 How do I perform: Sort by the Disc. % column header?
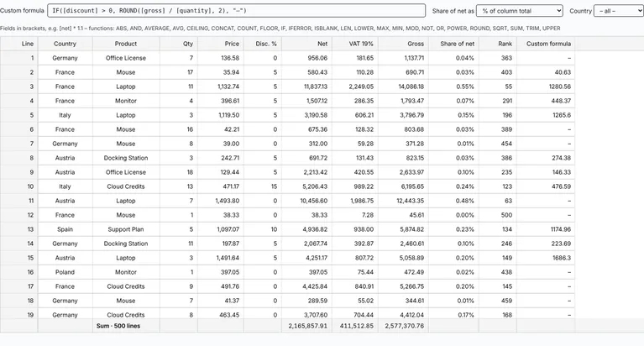click(263, 44)
